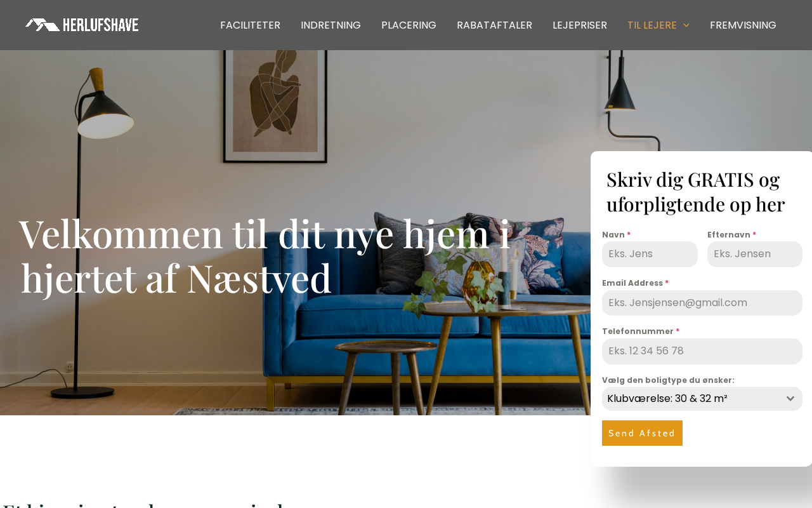The height and width of the screenshot is (508, 812).
Task: Focus the Efternavn input field
Action: click(755, 254)
